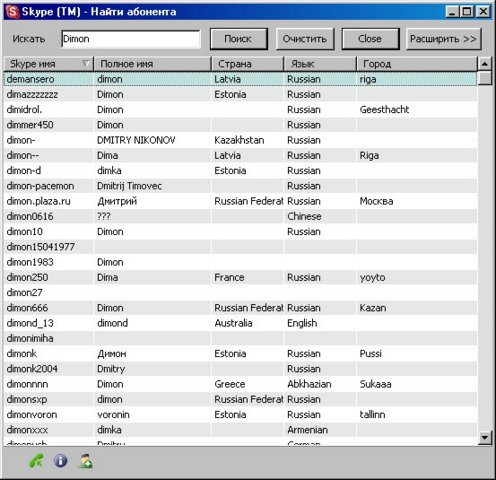Select the dimon250 row
This screenshot has width=496, height=480.
(x=240, y=277)
